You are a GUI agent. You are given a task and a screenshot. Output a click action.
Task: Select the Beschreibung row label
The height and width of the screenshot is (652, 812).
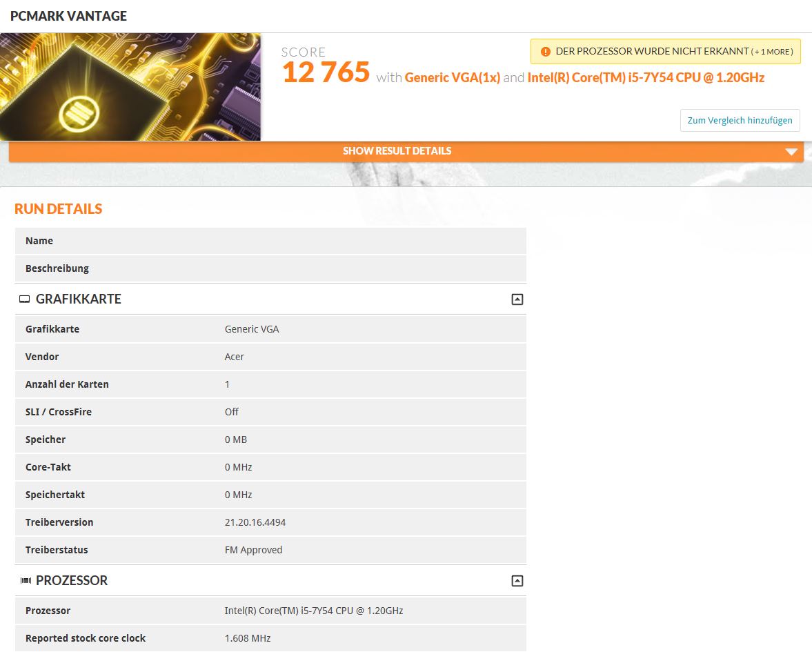[x=57, y=269]
